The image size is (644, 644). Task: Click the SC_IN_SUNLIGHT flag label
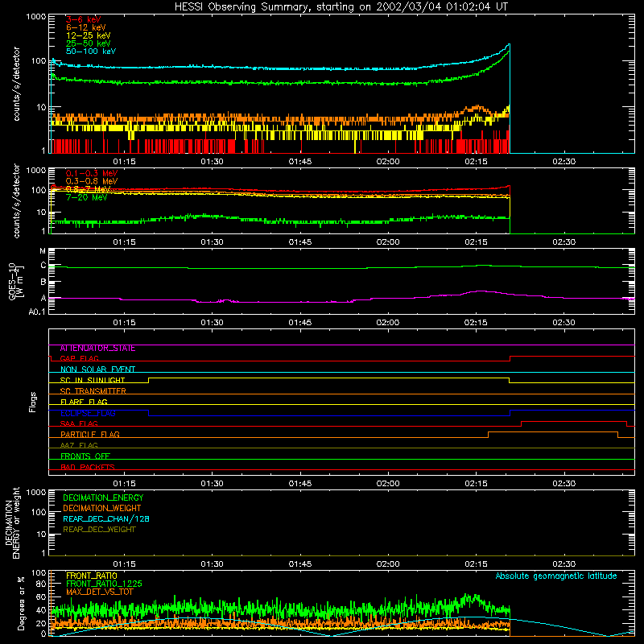click(x=93, y=380)
